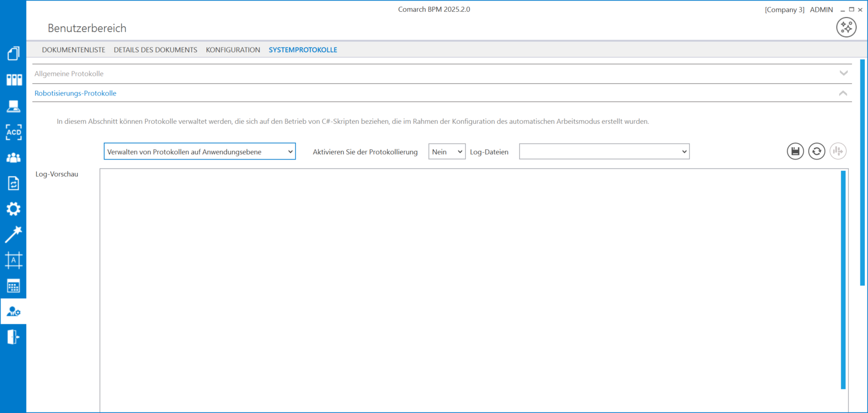
Task: Expand the Allgemeine Protokolle section chevron
Action: [x=843, y=73]
